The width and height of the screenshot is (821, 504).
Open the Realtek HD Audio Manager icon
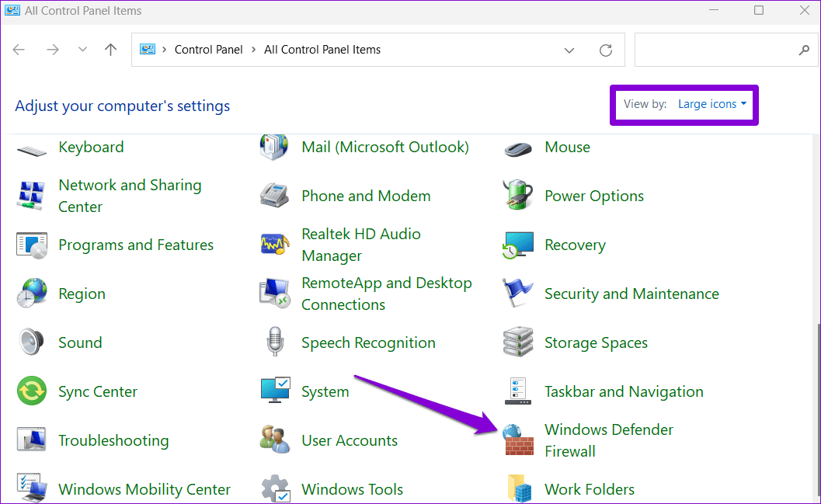275,245
